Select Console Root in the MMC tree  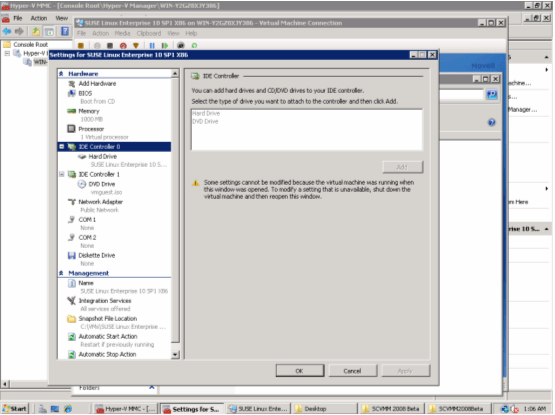[30, 44]
